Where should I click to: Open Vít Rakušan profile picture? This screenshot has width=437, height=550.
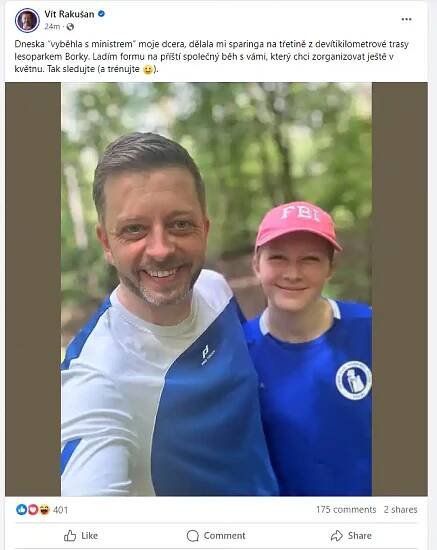tap(27, 20)
